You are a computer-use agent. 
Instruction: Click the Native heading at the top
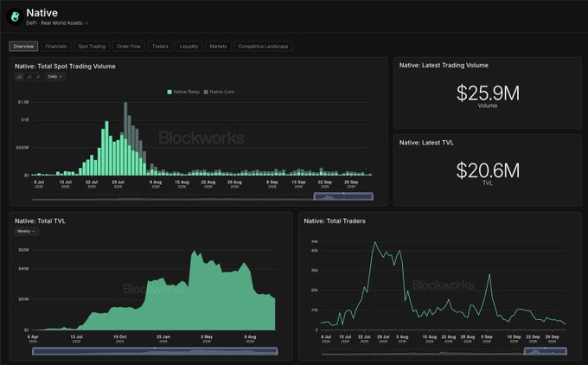point(42,13)
